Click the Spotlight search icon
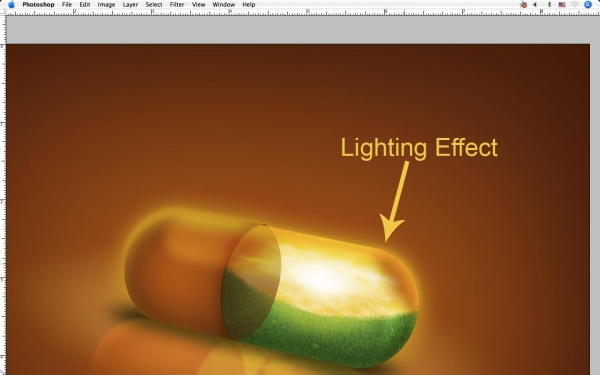The width and height of the screenshot is (600, 375). point(588,5)
